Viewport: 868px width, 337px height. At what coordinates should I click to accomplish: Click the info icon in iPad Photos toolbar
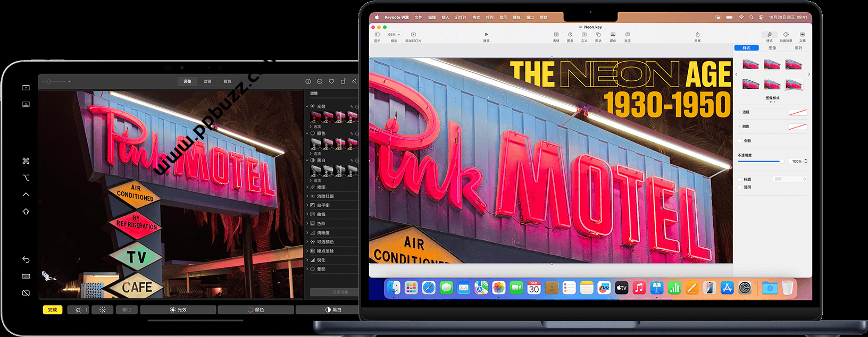click(x=308, y=81)
